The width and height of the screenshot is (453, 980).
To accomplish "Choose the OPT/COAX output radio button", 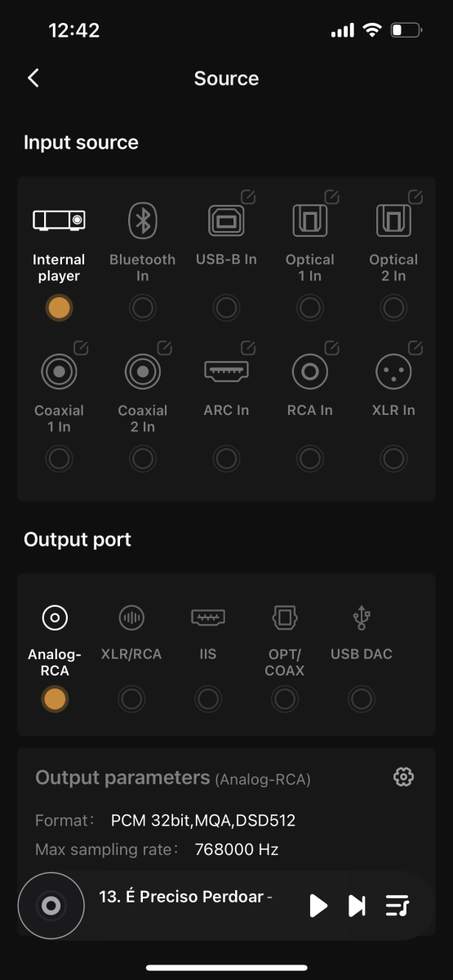I will click(285, 699).
